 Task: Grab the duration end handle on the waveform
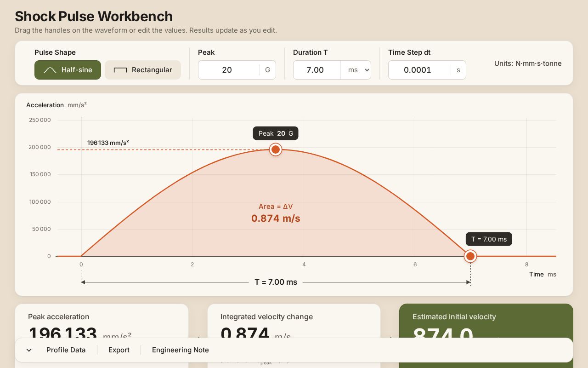click(470, 256)
